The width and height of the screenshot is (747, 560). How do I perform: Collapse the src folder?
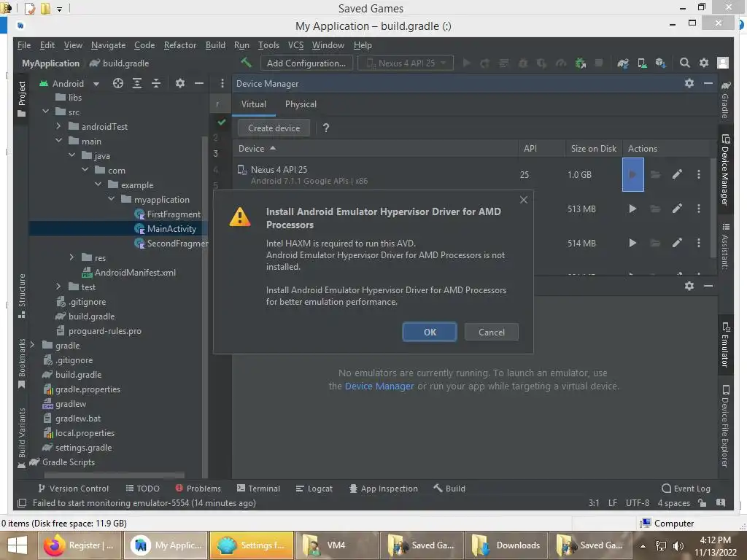coord(46,112)
